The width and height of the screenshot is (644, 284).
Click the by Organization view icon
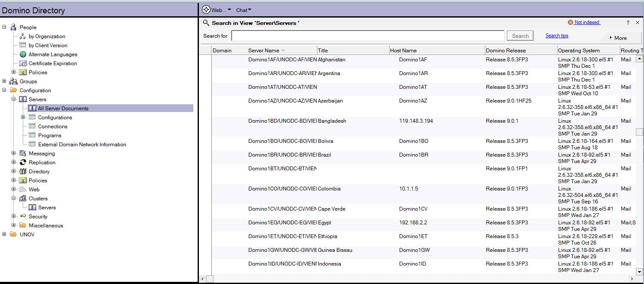tap(23, 36)
